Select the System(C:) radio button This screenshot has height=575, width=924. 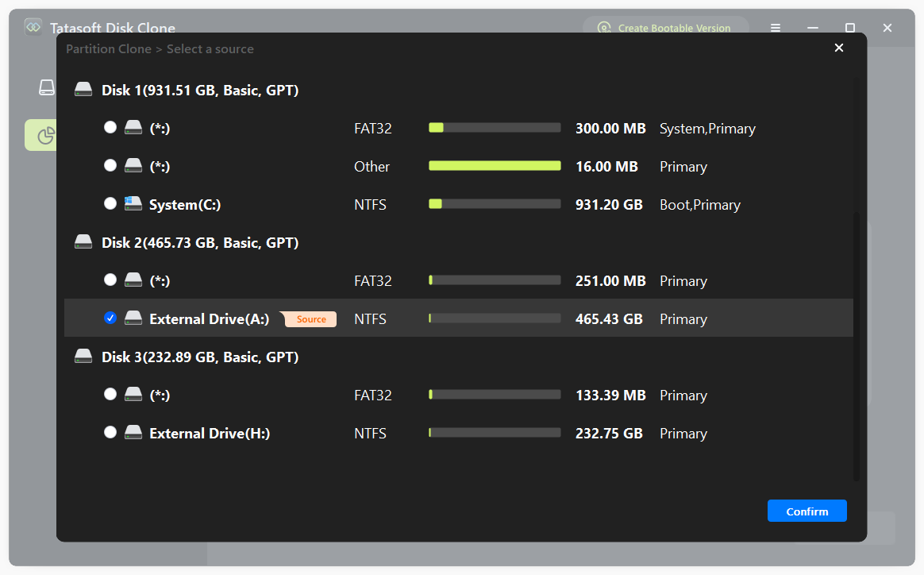click(x=110, y=203)
